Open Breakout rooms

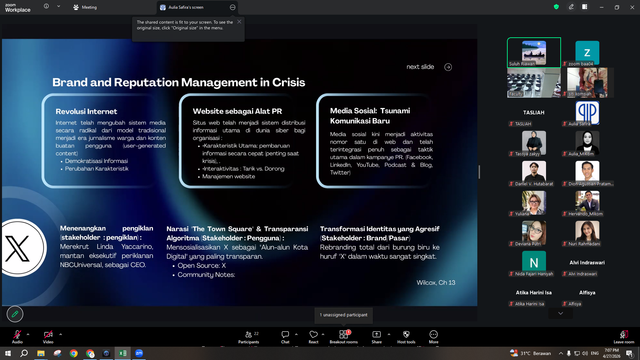coord(344,337)
